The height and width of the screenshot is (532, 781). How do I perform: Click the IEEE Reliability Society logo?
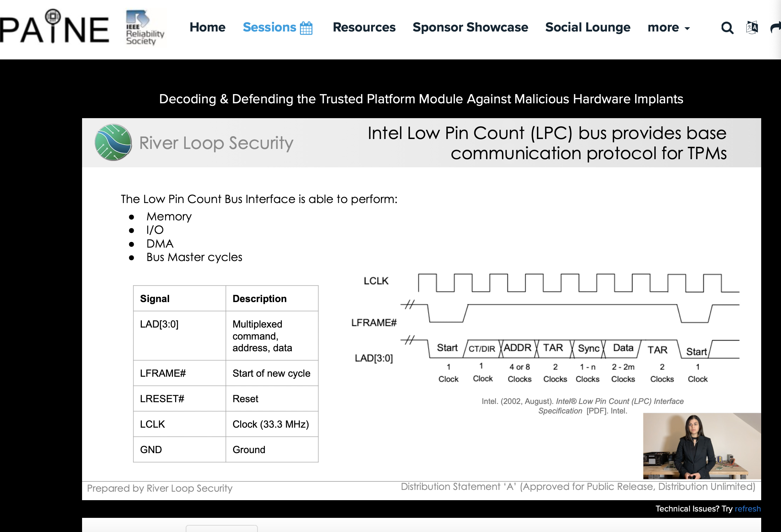click(145, 28)
